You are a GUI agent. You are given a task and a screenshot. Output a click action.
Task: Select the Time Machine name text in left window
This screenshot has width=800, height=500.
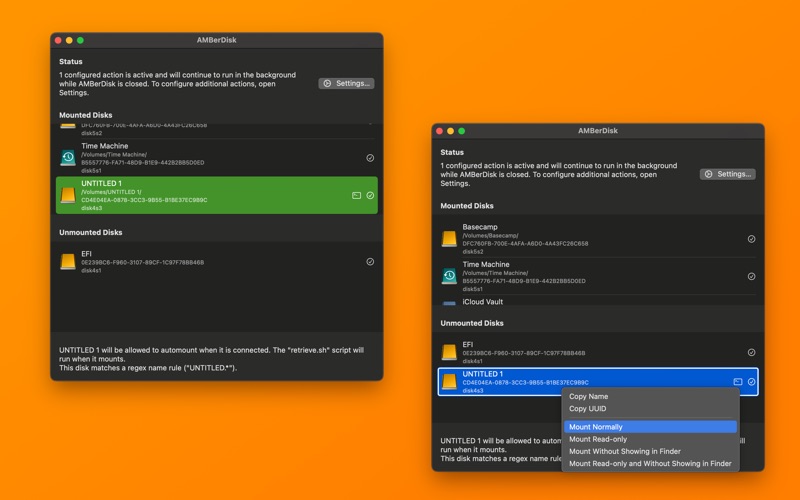[x=105, y=146]
